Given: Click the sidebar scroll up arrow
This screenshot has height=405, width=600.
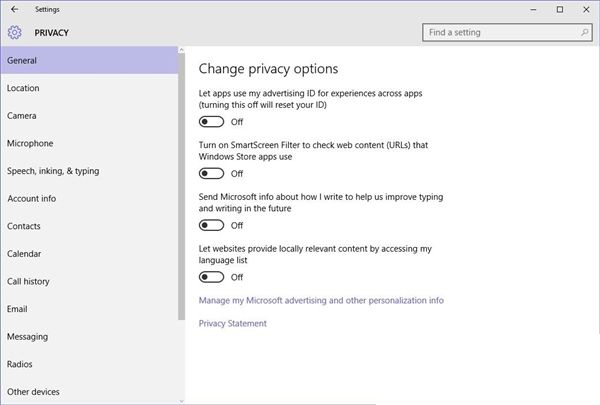Looking at the screenshot, I should click(x=181, y=50).
